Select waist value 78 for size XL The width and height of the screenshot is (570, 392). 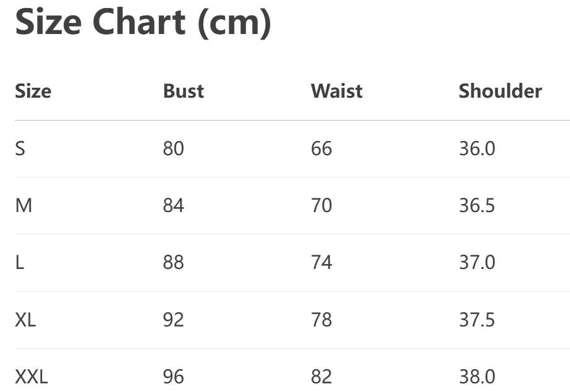(x=321, y=320)
